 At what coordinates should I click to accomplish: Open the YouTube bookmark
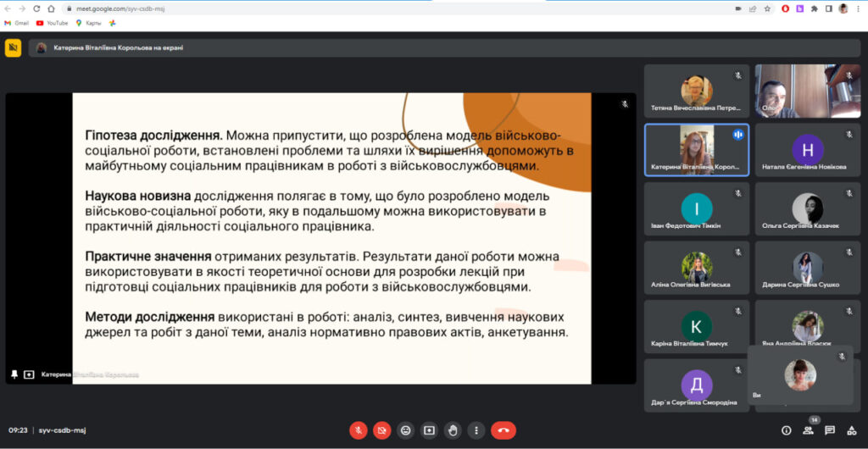[x=52, y=23]
